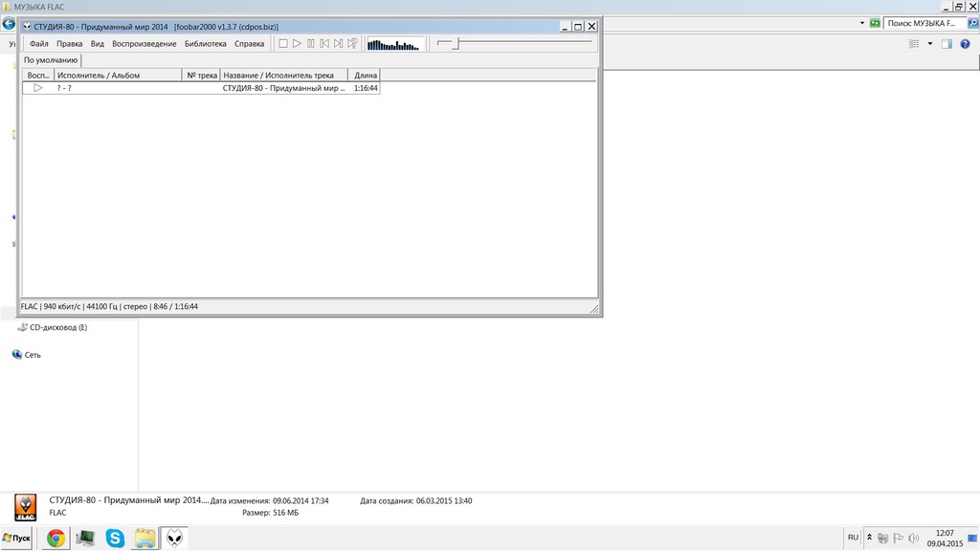
Task: Click the monitor app icon on the taskbar
Action: coord(85,538)
